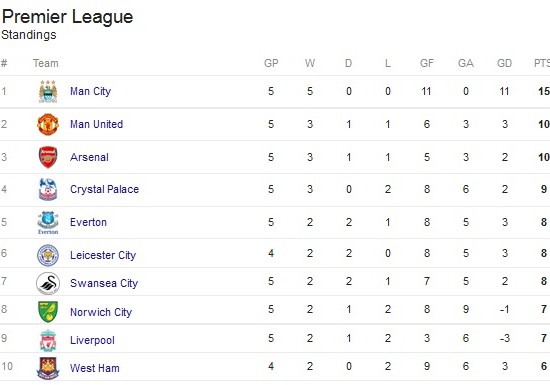Click the Everton club crest
The width and height of the screenshot is (550, 385).
(48, 222)
